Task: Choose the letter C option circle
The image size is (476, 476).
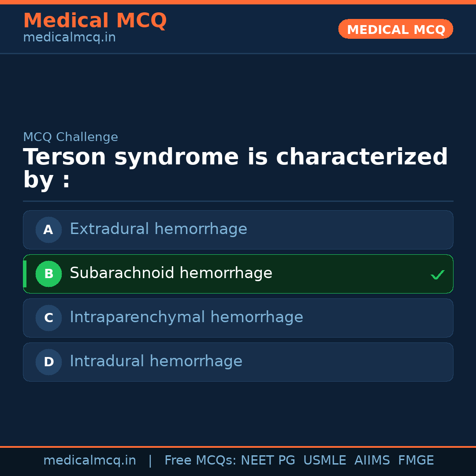Action: [48, 318]
